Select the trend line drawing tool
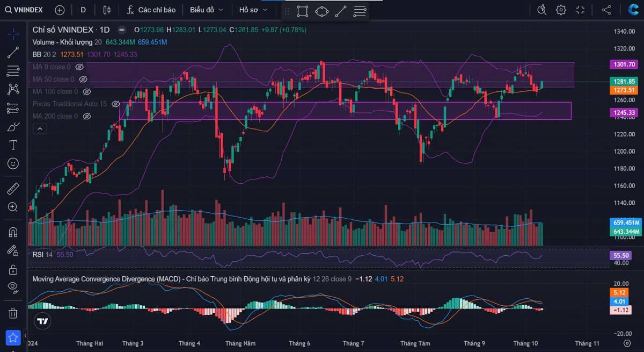The width and height of the screenshot is (644, 352). coord(13,52)
